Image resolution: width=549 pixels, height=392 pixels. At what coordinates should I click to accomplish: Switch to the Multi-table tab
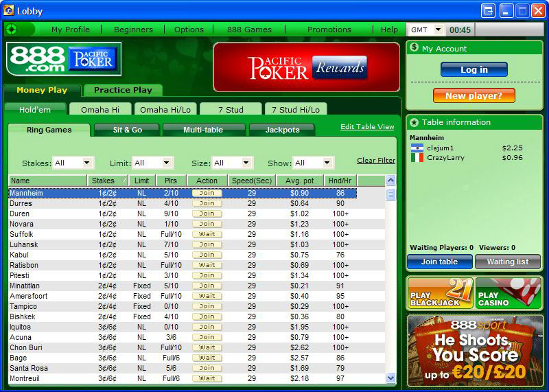point(203,130)
